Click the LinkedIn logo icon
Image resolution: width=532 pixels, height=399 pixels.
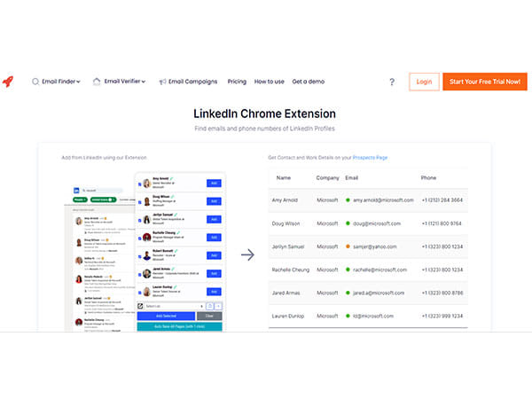76,191
